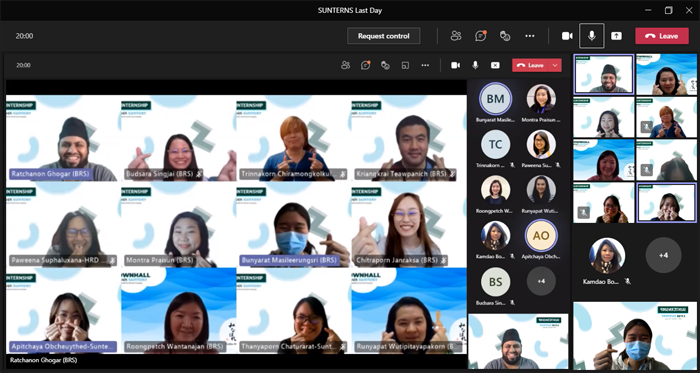Select Paweena Suphaluxana-HRD video tile
The image size is (700, 373).
click(63, 224)
